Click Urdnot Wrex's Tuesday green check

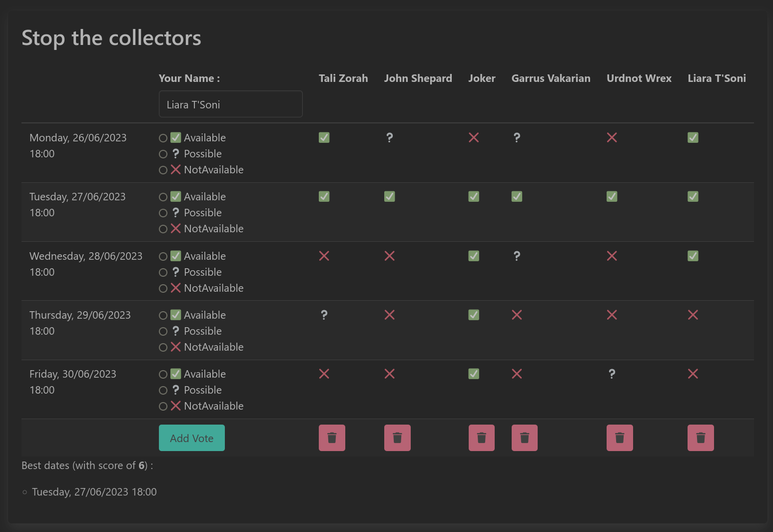612,196
